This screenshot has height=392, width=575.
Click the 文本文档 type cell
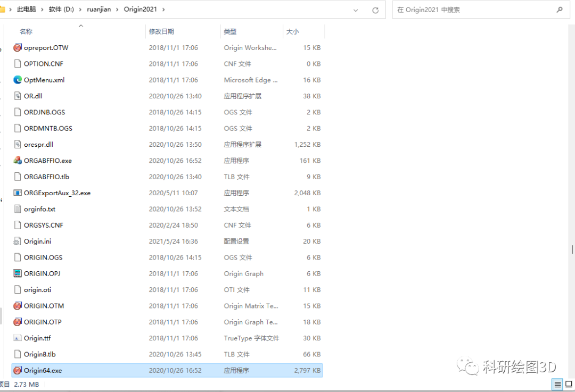(x=236, y=209)
